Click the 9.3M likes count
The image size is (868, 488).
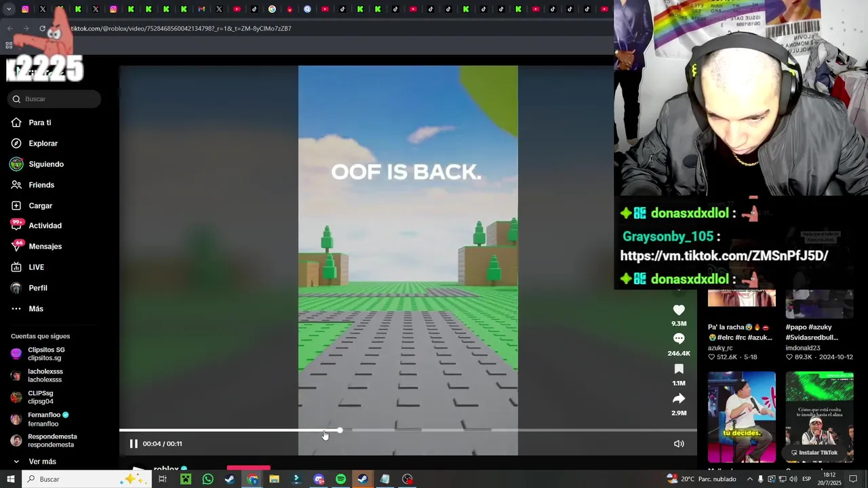[679, 324]
